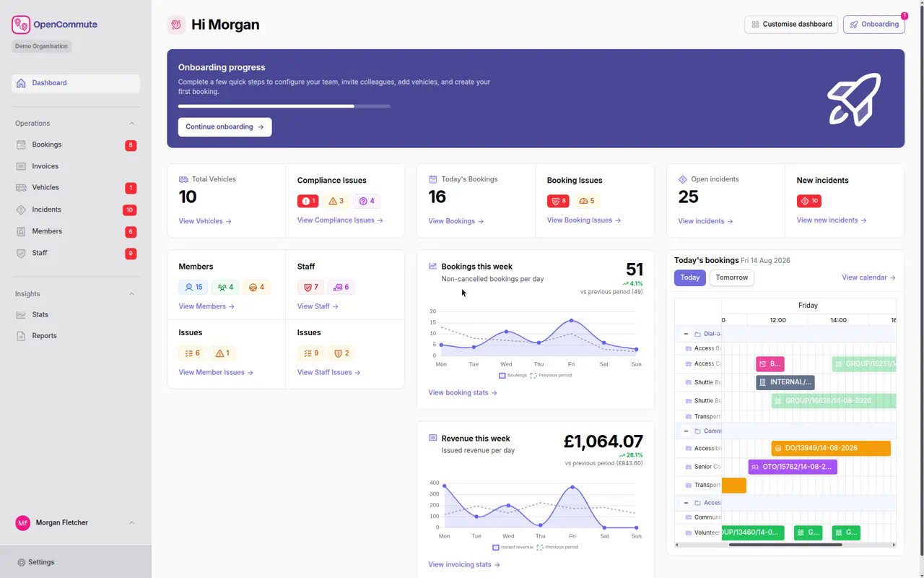Click the Reports document icon in sidebar

[x=21, y=336]
